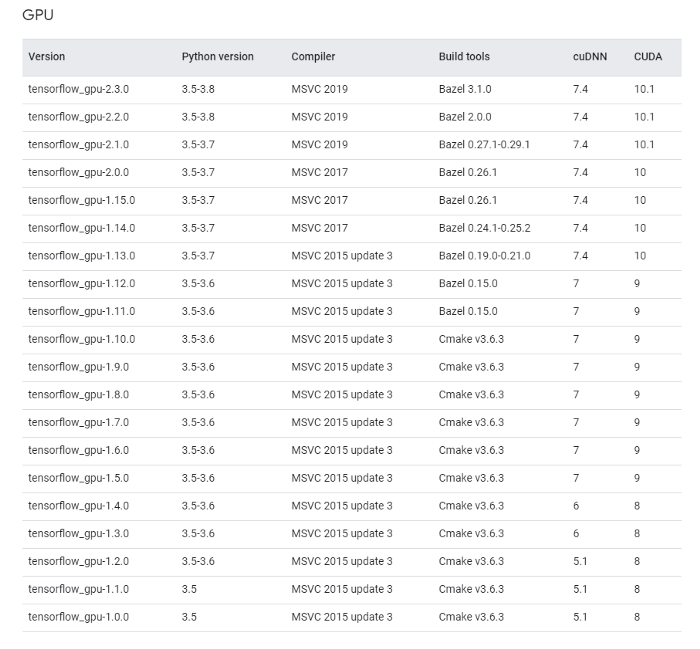
Task: Click the Bazel 0.27.1-0.29.1 cell
Action: pos(484,145)
